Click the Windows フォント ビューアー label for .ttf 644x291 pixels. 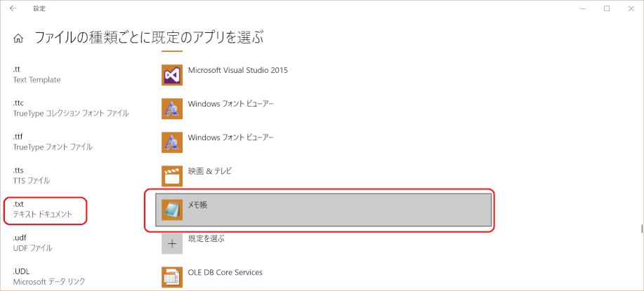point(231,137)
